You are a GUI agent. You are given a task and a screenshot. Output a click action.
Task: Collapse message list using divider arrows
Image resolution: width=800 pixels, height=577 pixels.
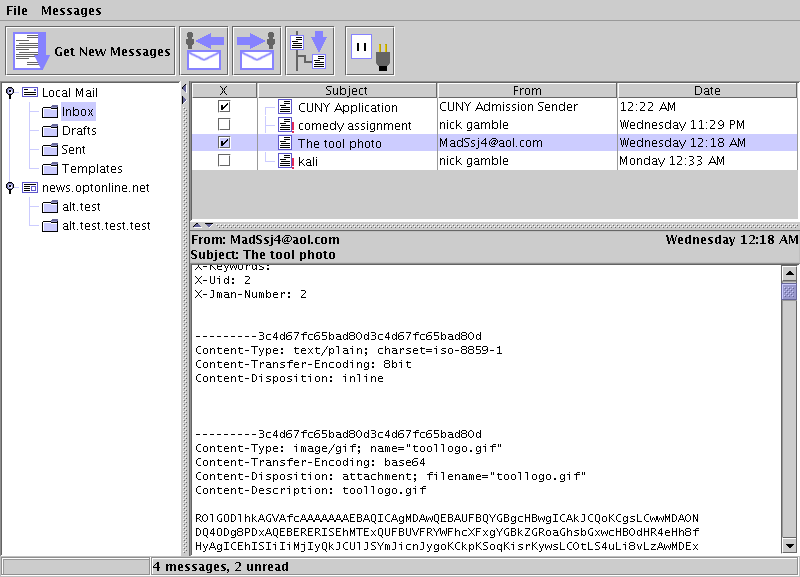pyautogui.click(x=196, y=225)
